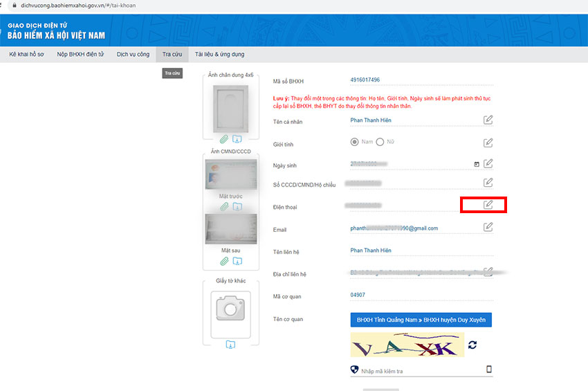
Task: Click the browser URL dichvucong.baohiemxahoi.gov.vn
Action: tap(78, 6)
